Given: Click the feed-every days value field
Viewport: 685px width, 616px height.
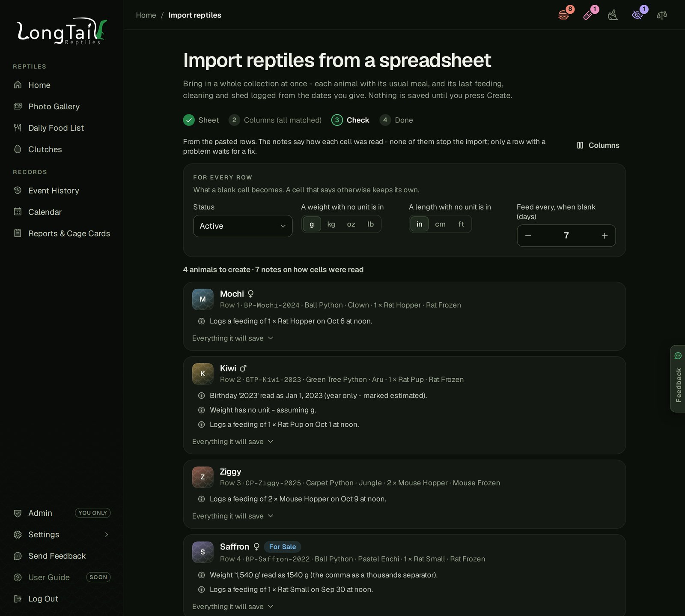Looking at the screenshot, I should (x=566, y=236).
